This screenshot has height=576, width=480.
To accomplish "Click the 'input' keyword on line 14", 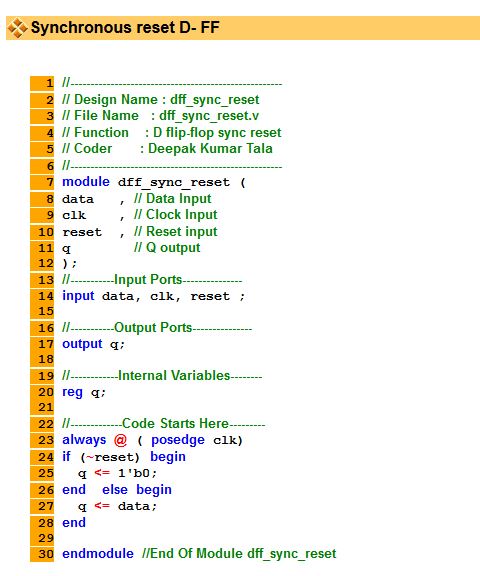I will coord(78,296).
